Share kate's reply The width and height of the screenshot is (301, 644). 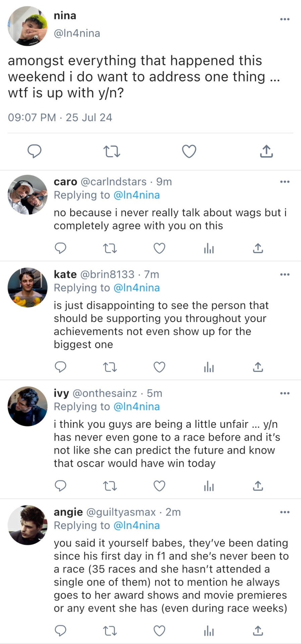258,367
